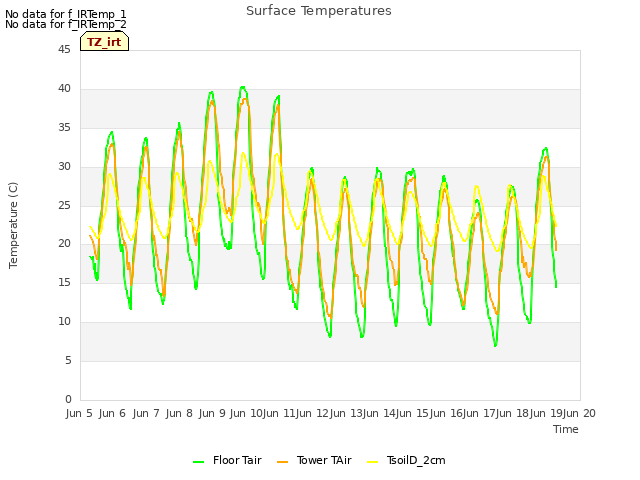Image resolution: width=640 pixels, height=480 pixels.
Task: Click the Jun 20 x-axis tick label
Action: click(x=579, y=413)
